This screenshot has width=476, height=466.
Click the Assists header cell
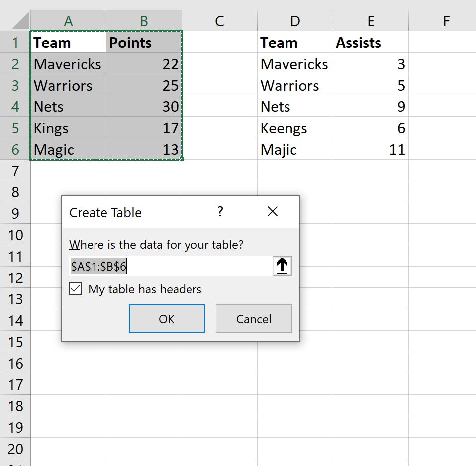tap(371, 42)
